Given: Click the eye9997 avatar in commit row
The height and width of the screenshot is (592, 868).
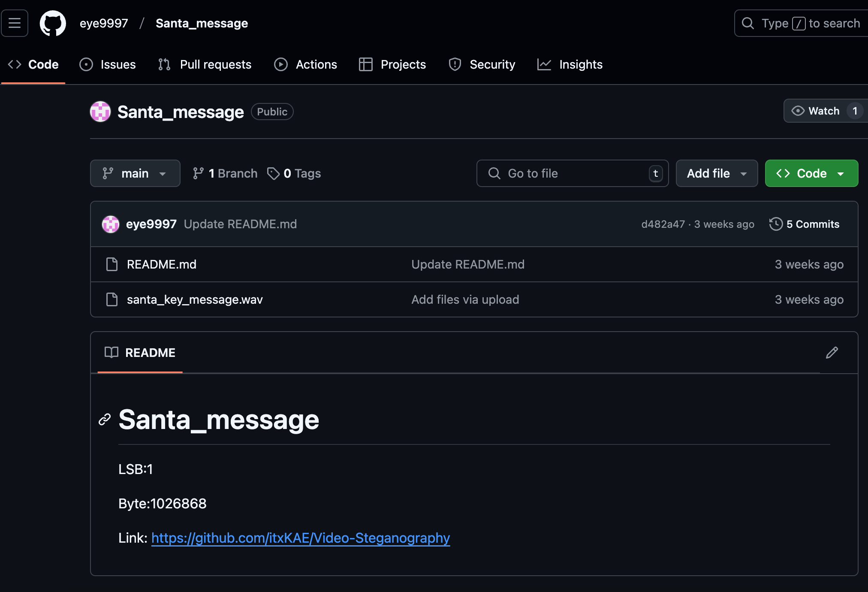Looking at the screenshot, I should pos(110,224).
